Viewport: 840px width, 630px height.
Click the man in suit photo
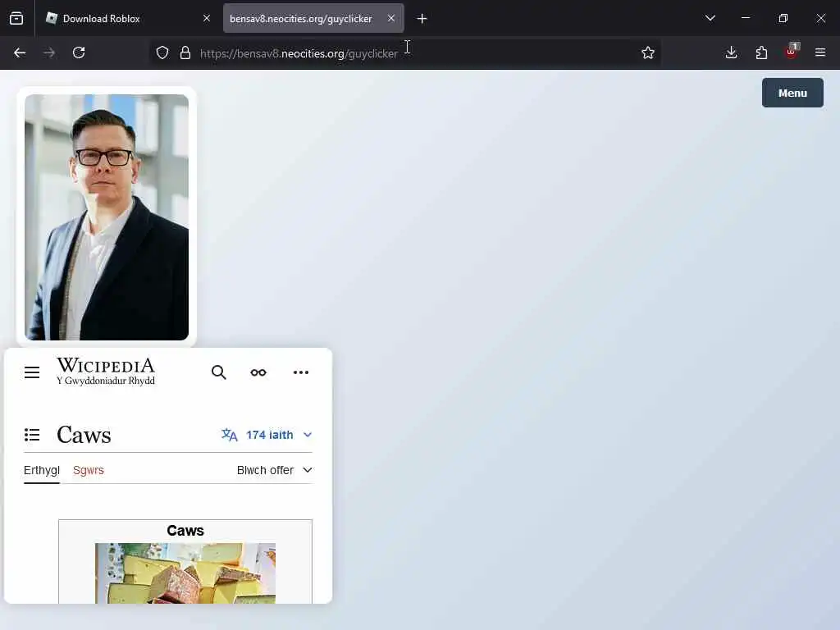click(x=107, y=217)
